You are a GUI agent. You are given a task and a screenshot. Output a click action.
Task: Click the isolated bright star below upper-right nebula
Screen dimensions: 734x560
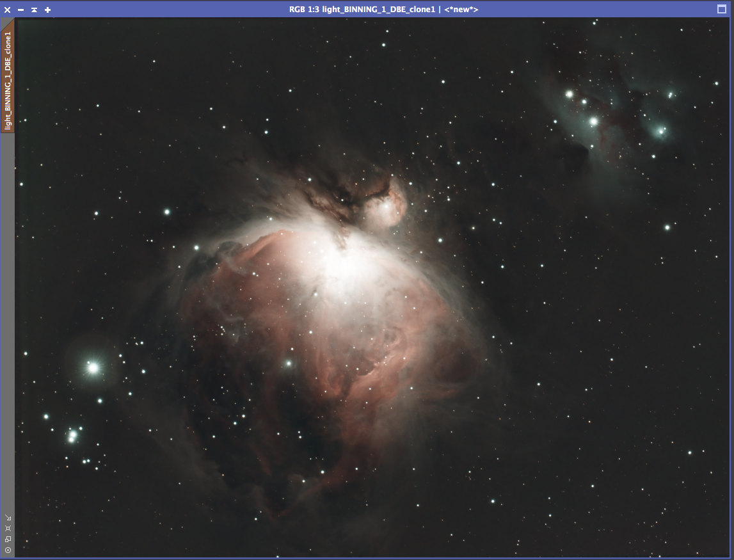click(667, 227)
